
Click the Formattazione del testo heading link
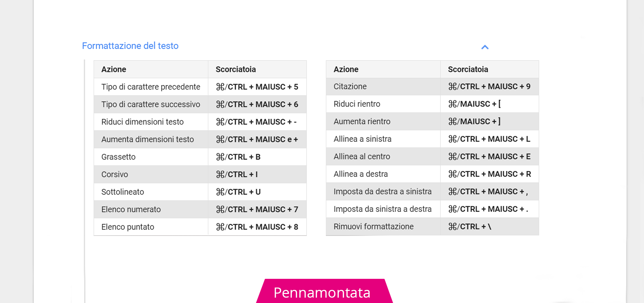(x=130, y=46)
